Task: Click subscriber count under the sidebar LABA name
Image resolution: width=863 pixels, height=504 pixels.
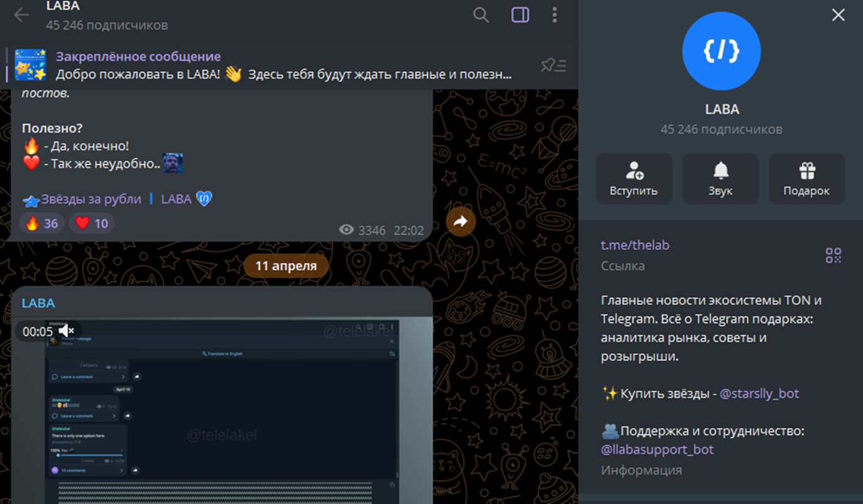Action: click(721, 129)
